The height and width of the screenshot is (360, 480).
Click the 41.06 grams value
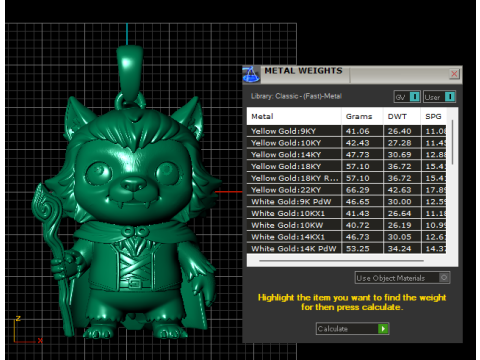pos(357,131)
